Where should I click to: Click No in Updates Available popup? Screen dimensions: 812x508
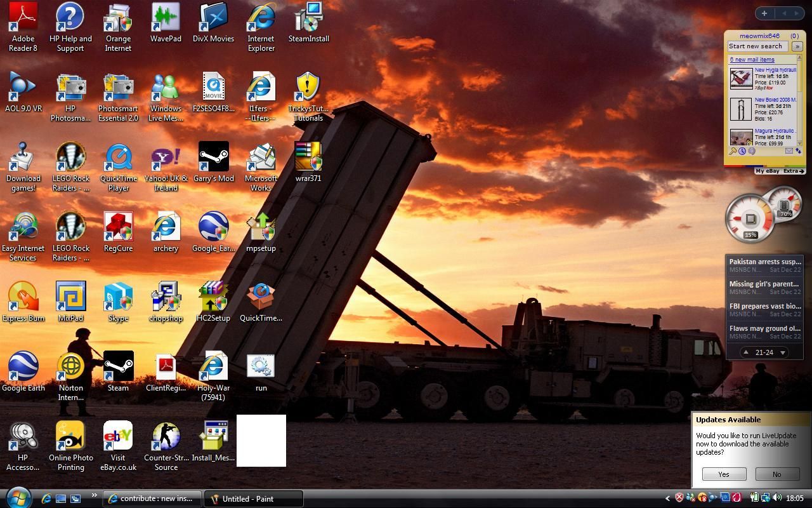[776, 474]
